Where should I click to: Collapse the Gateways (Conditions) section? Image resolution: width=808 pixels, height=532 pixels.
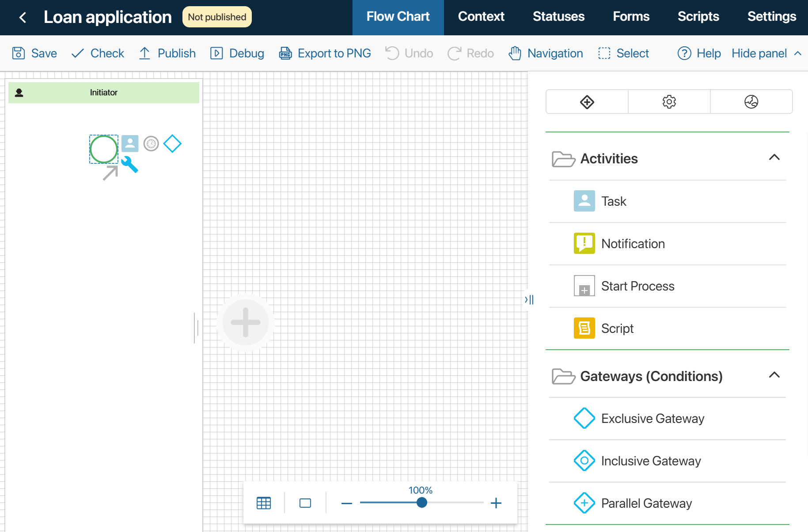774,375
